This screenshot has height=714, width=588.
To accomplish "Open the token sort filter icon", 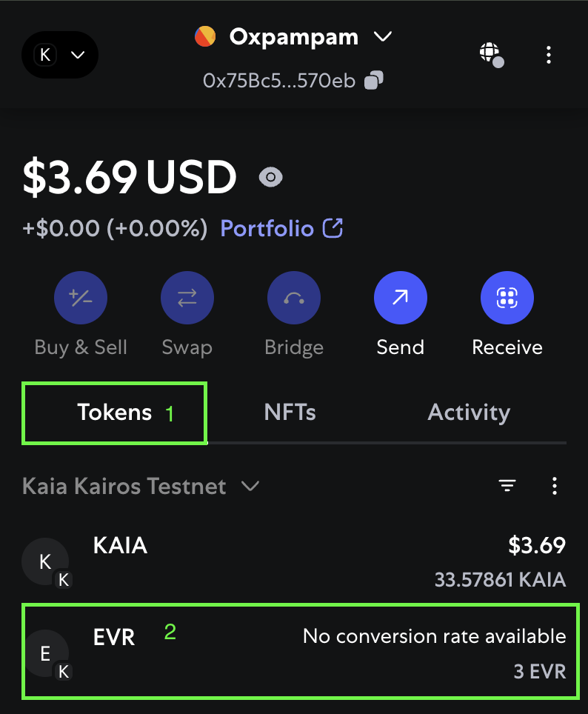I will pos(507,485).
